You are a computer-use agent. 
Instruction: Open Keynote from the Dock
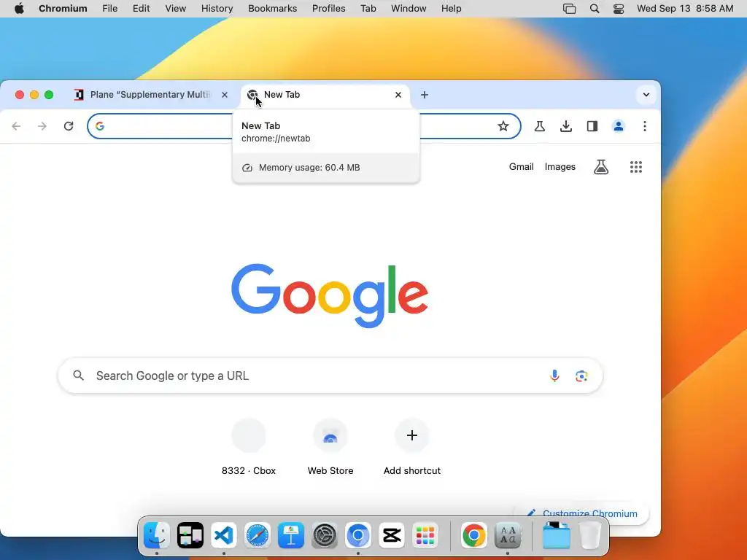(291, 535)
